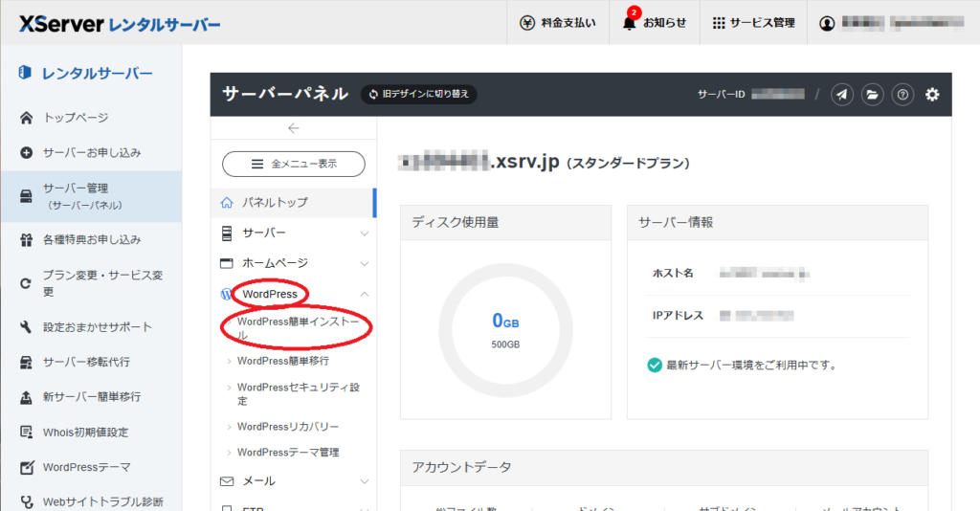Click the user account avatar icon
980x511 pixels.
point(827,23)
